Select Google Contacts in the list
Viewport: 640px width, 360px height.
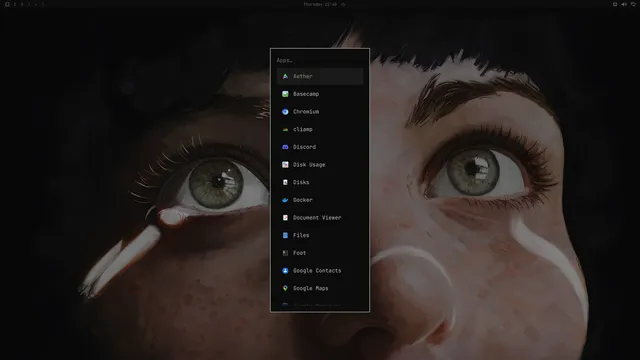(x=320, y=271)
